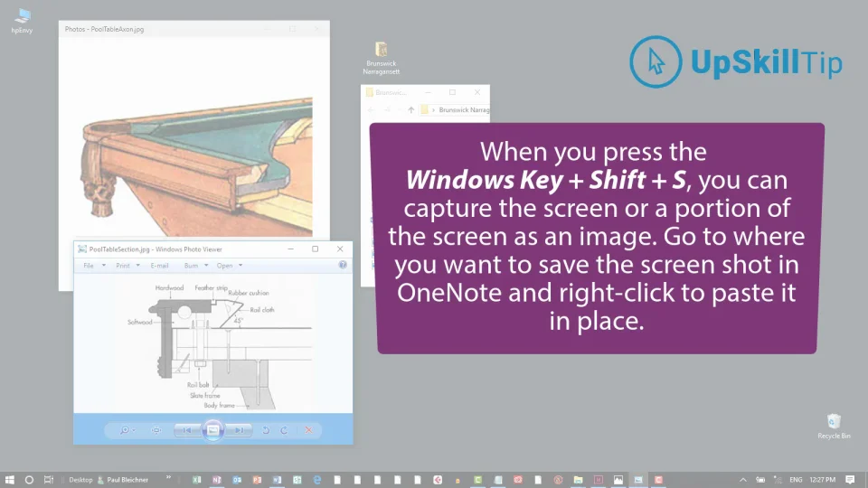Switch to Photo Viewer on the taskbar
868x488 pixels.
coord(638,480)
